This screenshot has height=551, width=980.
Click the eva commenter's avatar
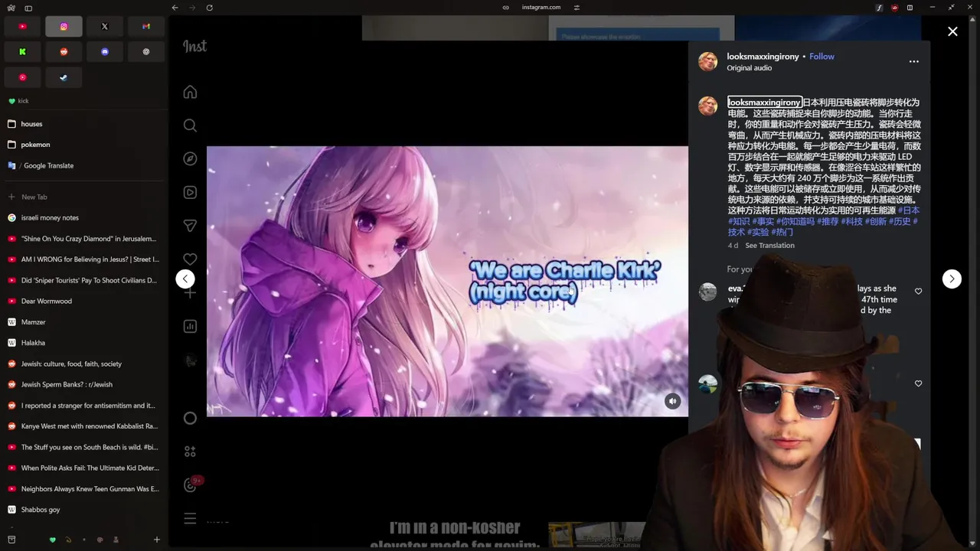[x=707, y=292]
